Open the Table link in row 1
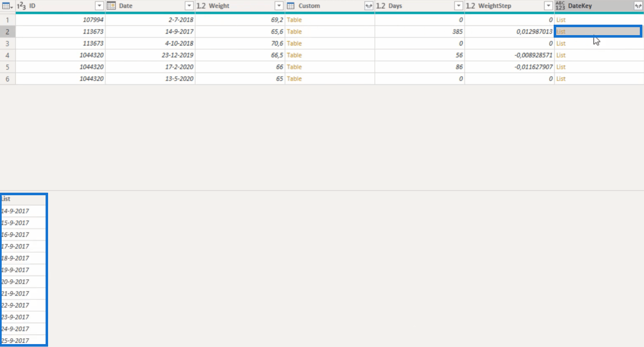 pos(294,20)
